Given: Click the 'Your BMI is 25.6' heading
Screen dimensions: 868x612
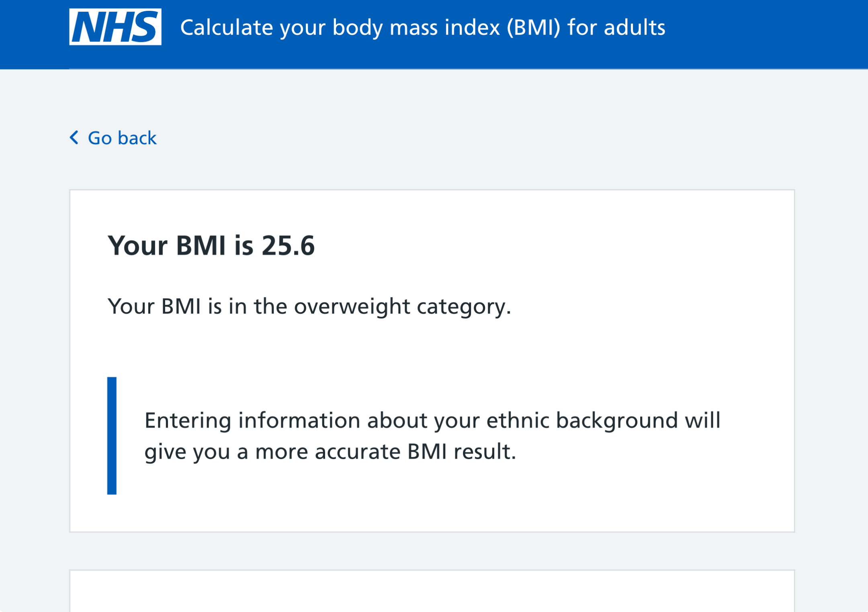Looking at the screenshot, I should 211,245.
